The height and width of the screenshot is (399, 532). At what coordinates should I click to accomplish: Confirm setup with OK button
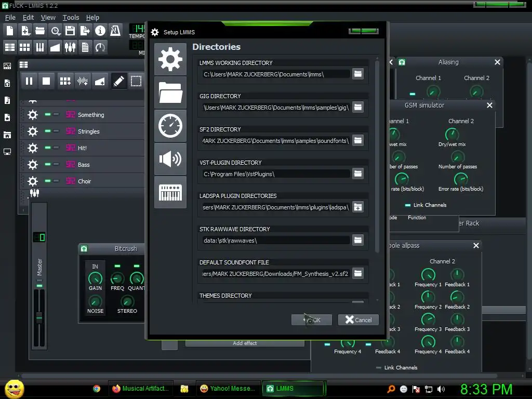tap(312, 320)
